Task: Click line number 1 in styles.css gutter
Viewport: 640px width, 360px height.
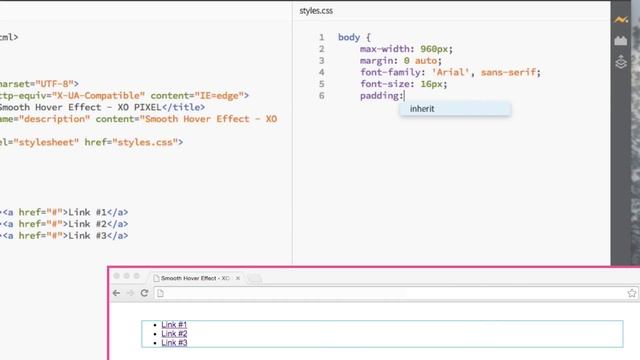Action: pos(322,38)
